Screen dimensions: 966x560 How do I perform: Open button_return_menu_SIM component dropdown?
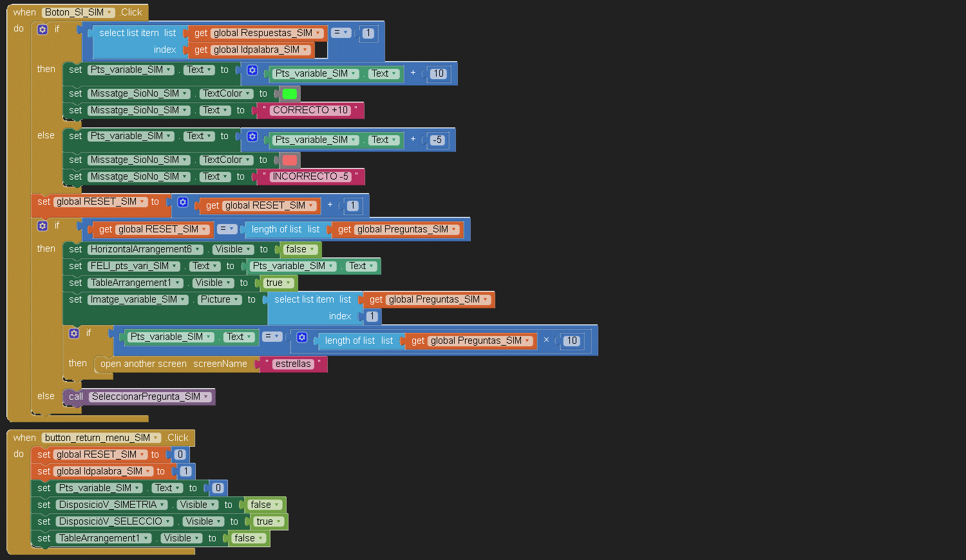pos(101,438)
